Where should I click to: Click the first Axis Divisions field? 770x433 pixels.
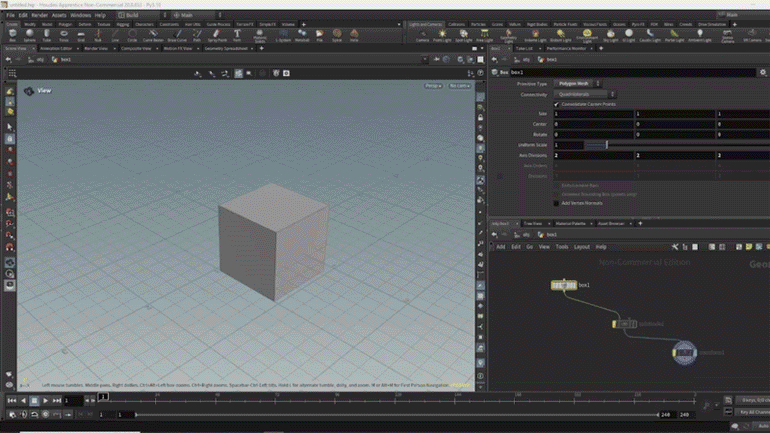click(594, 155)
